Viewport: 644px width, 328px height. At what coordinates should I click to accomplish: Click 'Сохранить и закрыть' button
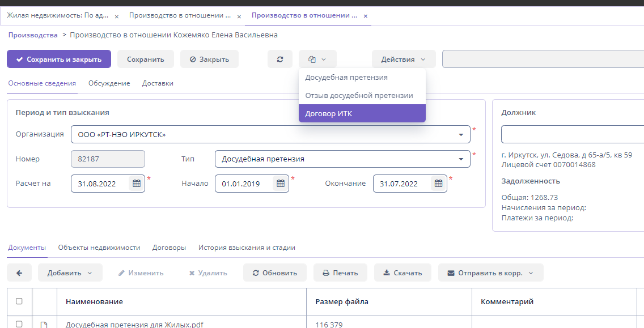[58, 59]
